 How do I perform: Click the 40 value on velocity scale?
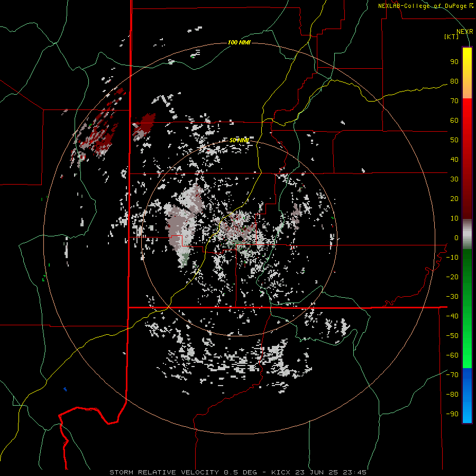click(x=454, y=159)
